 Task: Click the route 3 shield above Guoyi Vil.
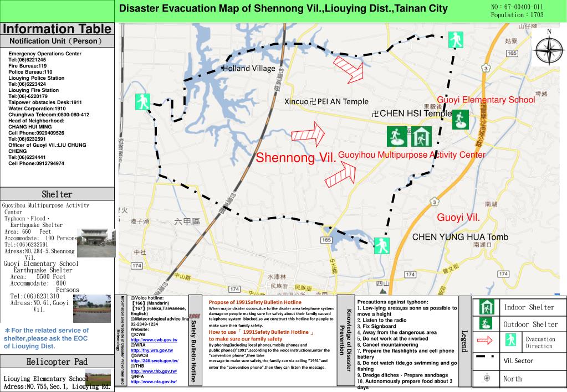coord(435,202)
